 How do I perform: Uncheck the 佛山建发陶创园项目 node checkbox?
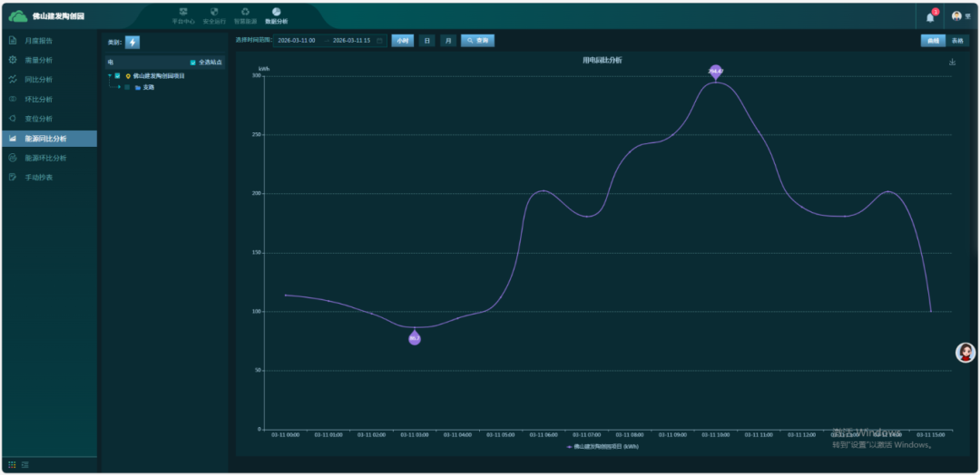click(x=117, y=76)
